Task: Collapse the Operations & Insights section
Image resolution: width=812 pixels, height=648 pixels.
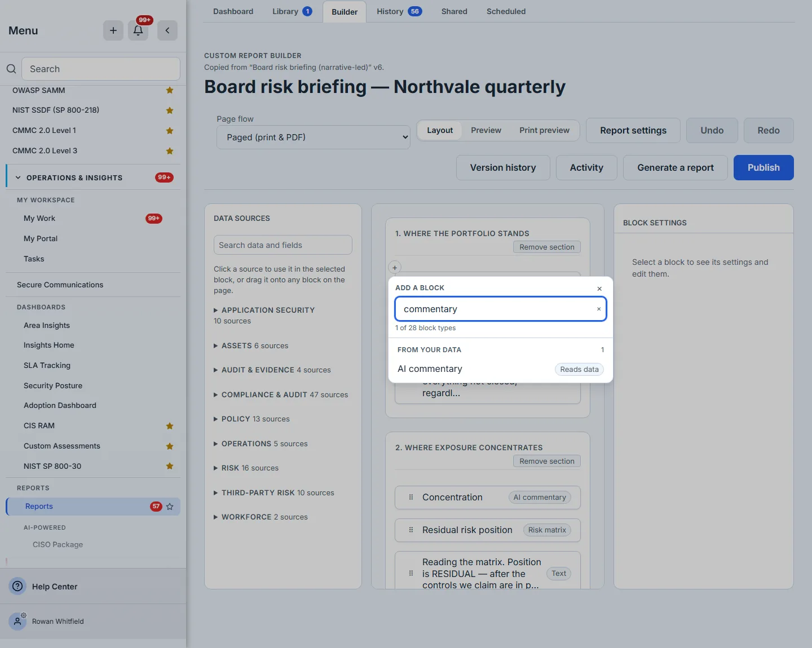Action: click(x=18, y=177)
